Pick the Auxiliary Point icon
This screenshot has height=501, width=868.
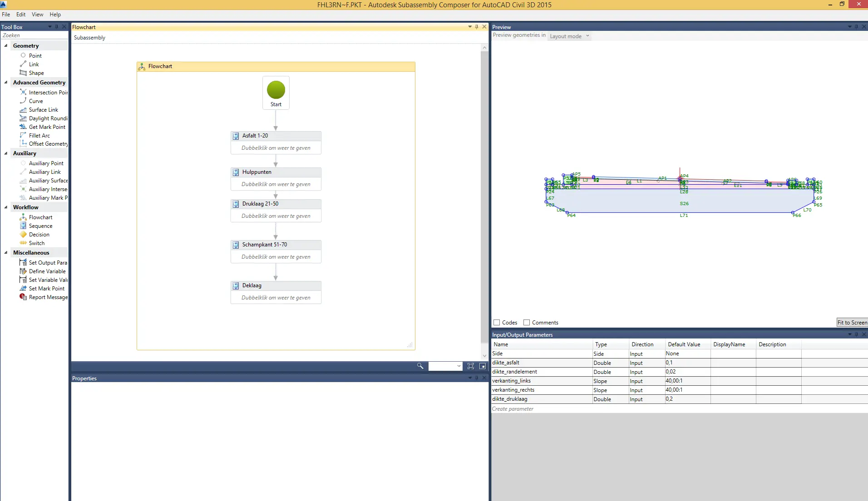(23, 163)
